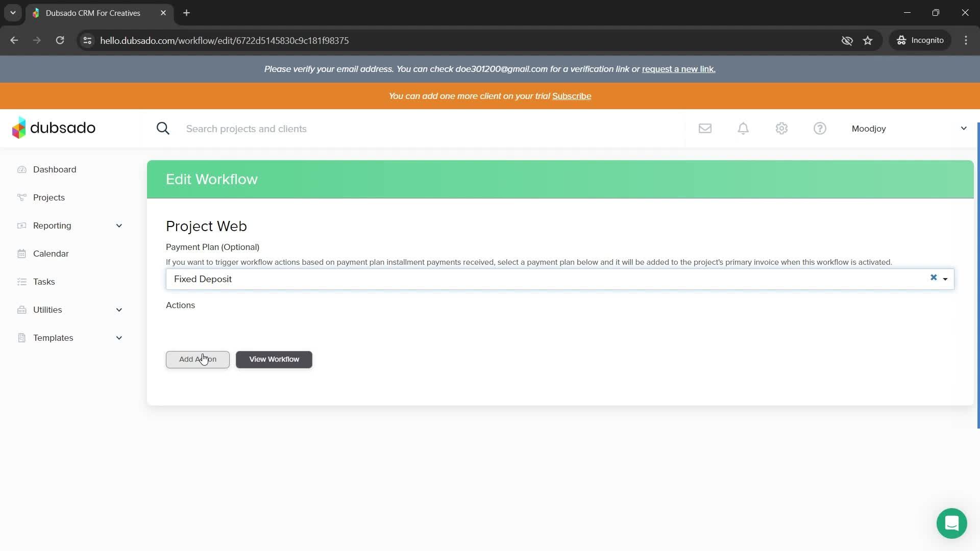The width and height of the screenshot is (980, 551).
Task: Select the Dubsado CRM For Creatives tab
Action: [x=100, y=13]
